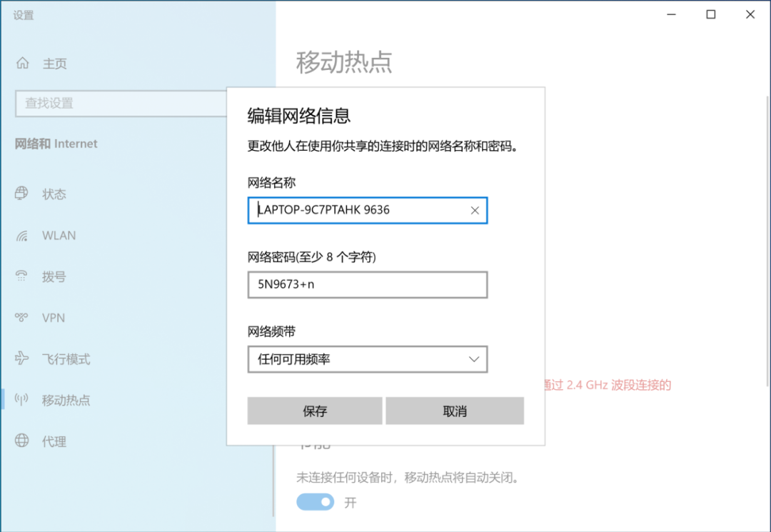The width and height of the screenshot is (771, 532).
Task: Click the Wi-Fi icon beside WLAN
Action: [21, 236]
